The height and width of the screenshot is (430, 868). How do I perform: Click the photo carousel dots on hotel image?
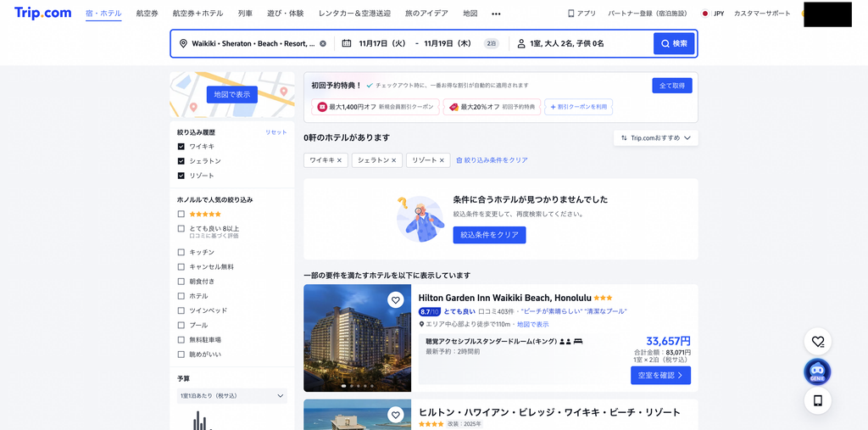pyautogui.click(x=358, y=385)
